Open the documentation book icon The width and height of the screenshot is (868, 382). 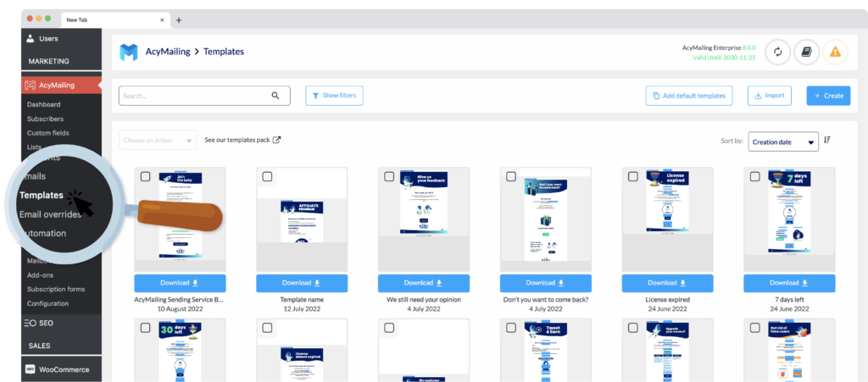(x=807, y=52)
